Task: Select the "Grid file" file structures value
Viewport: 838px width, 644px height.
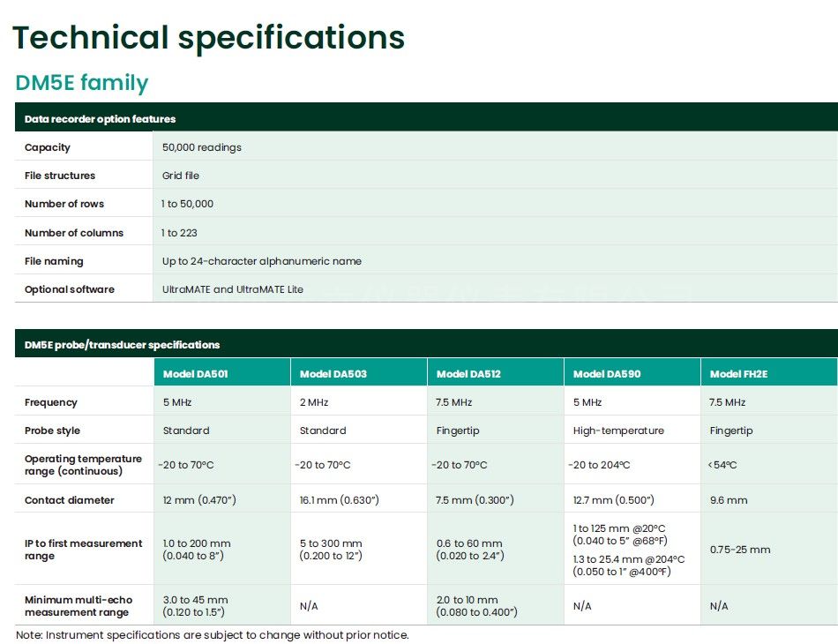Action: tap(181, 176)
